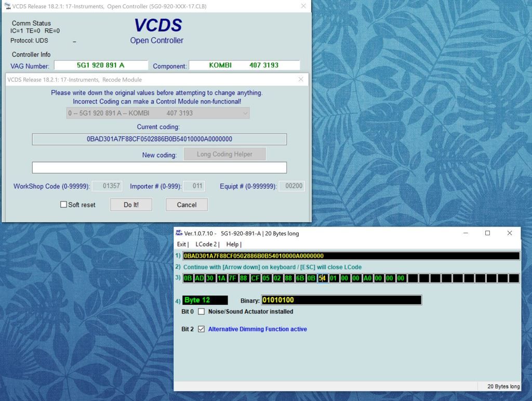Click the VCDS app icon in title bar
Image resolution: width=532 pixels, height=401 pixels.
7,6
